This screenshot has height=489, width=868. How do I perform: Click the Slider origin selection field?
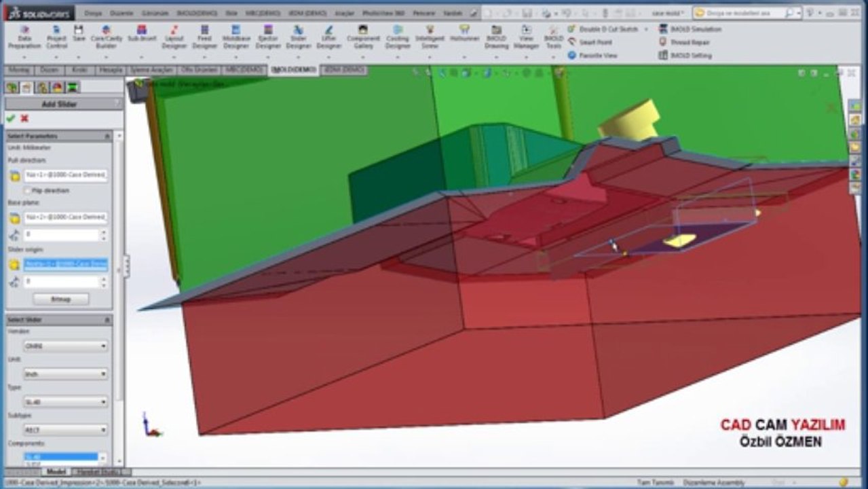tap(66, 264)
